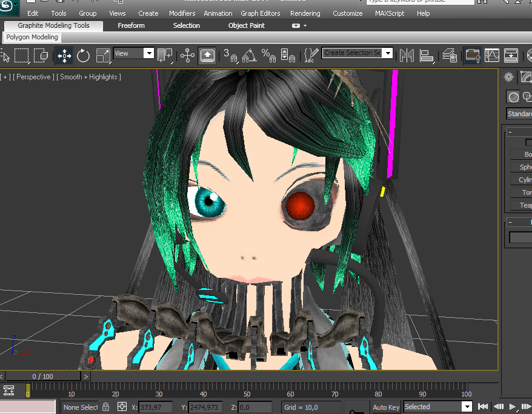Toggle Spinner Snap
The image size is (532, 414).
288,56
